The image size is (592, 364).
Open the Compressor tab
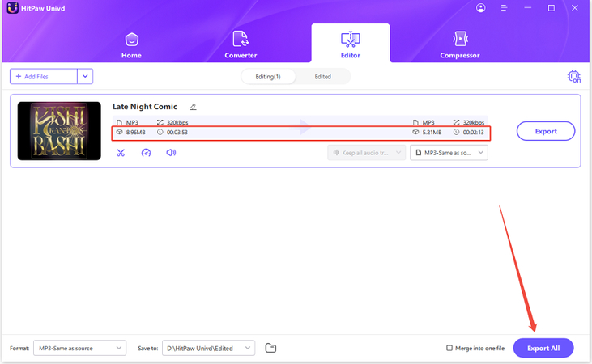point(459,45)
